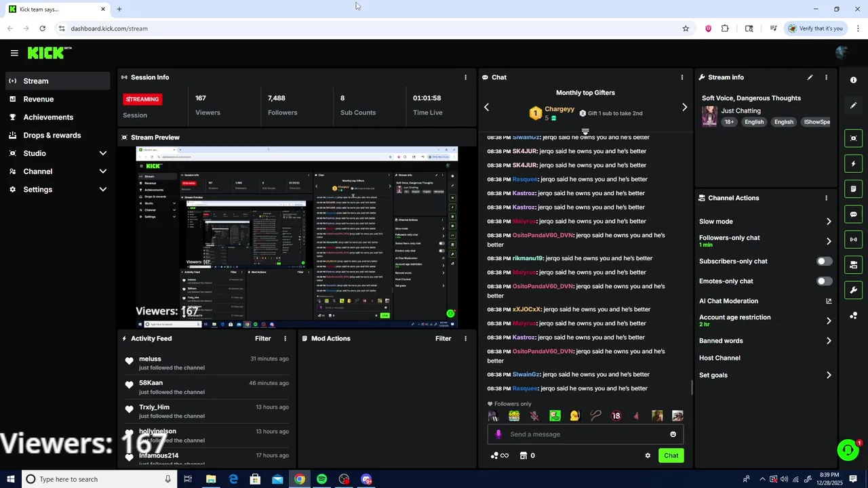Click the chat panel scrollbar
Viewport: 868px width, 488px height.
point(692,387)
